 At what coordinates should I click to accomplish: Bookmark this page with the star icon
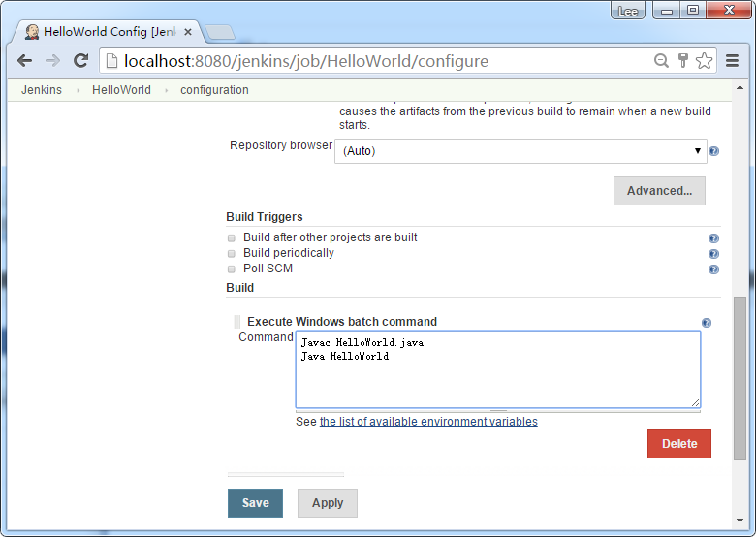[x=705, y=61]
